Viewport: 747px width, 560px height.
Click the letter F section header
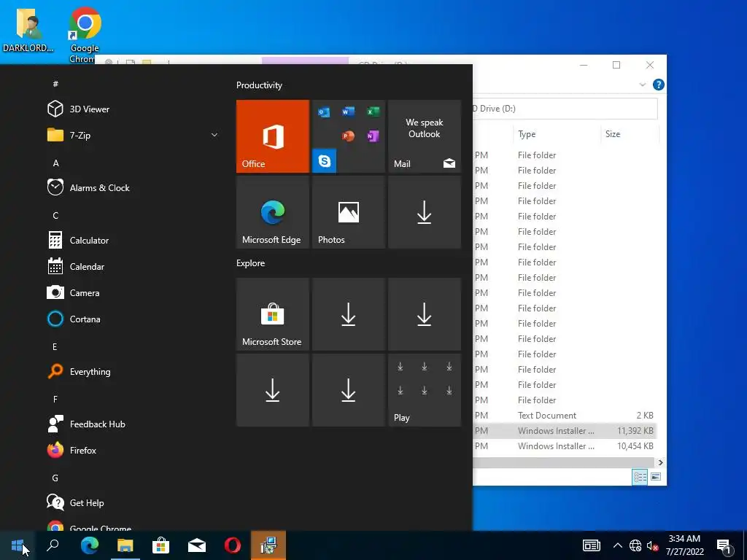pos(55,399)
